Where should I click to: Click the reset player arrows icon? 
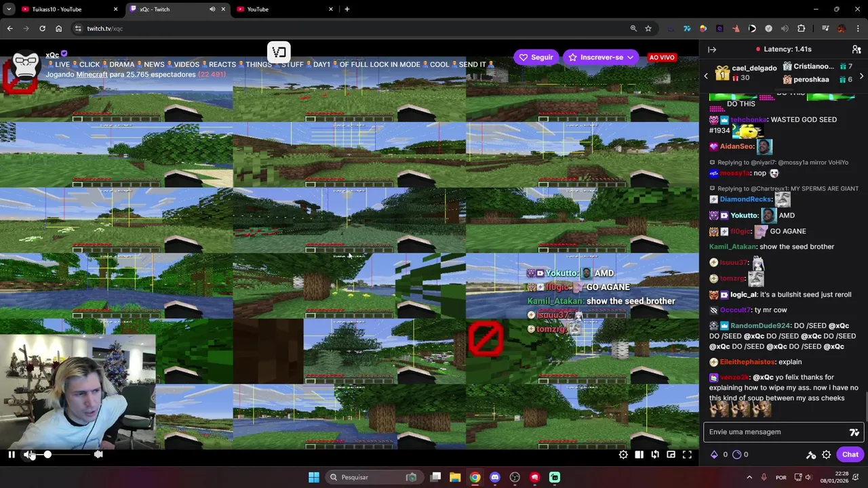tap(655, 455)
